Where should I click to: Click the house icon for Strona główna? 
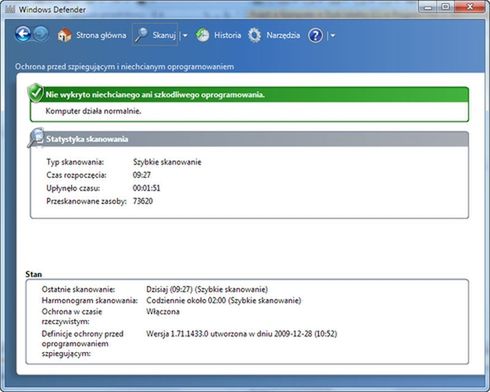[64, 35]
